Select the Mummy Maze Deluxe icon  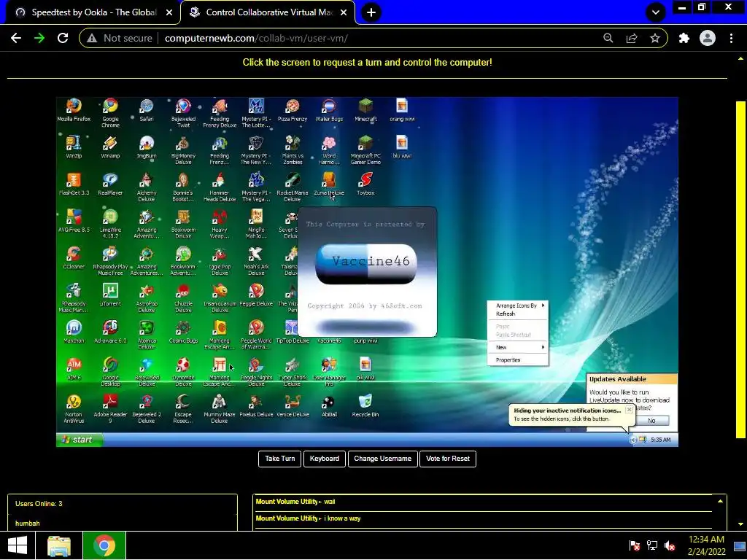tap(219, 408)
